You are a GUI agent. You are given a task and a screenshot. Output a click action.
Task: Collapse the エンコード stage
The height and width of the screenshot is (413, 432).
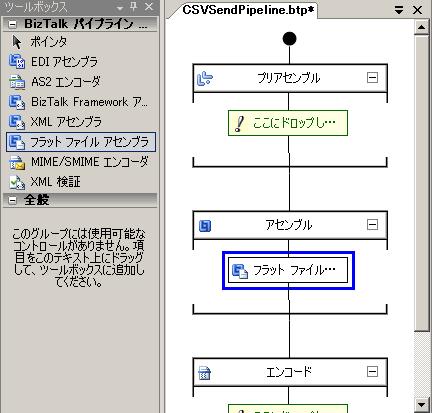tap(372, 371)
